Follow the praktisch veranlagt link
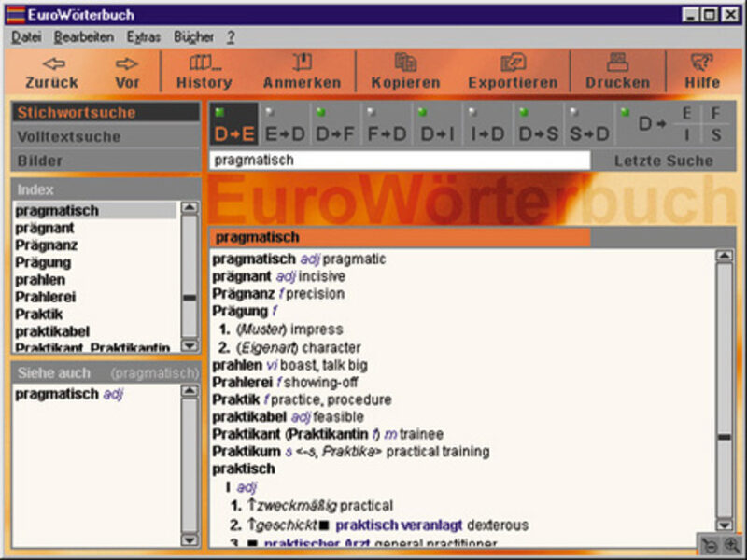Screen dimensions: 747x560 [399, 525]
